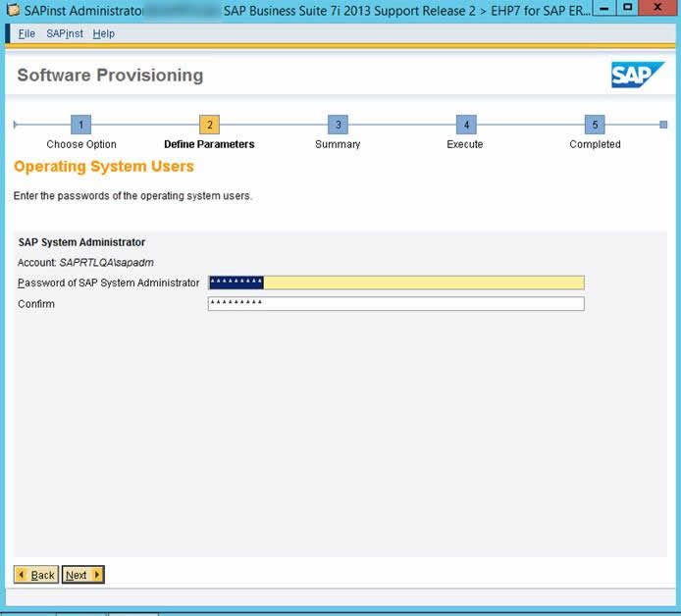Screen dimensions: 681x616
Task: Select the account text SAPRTLQA\sapadm
Action: (106, 263)
